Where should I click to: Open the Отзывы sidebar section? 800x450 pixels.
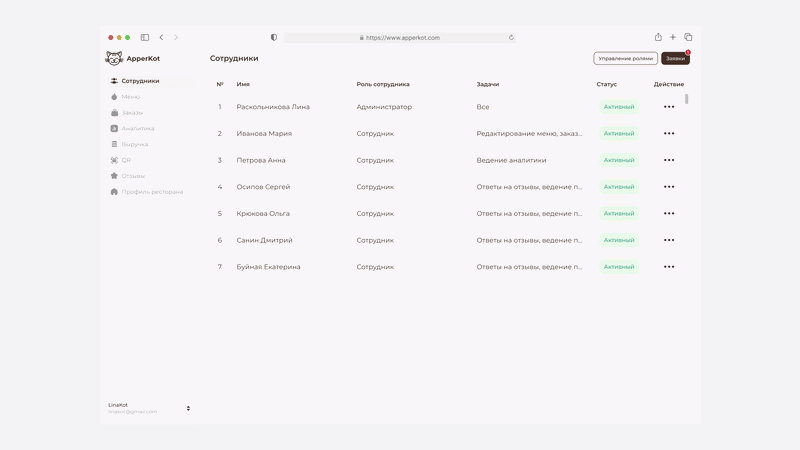click(x=128, y=176)
